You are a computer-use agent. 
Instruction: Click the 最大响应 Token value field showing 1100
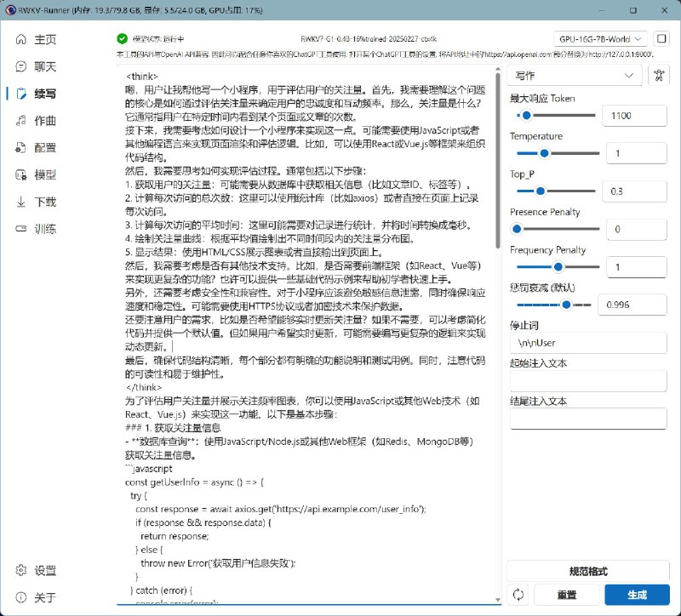click(634, 116)
